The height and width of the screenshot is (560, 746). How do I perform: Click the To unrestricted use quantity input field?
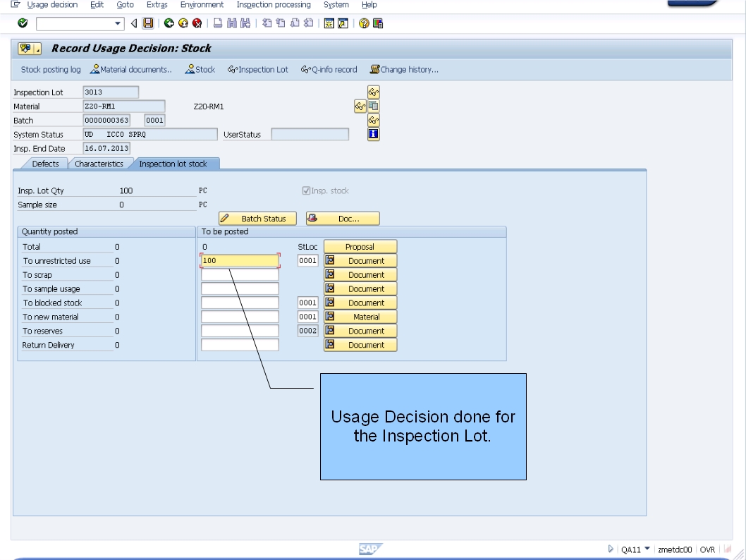[240, 260]
